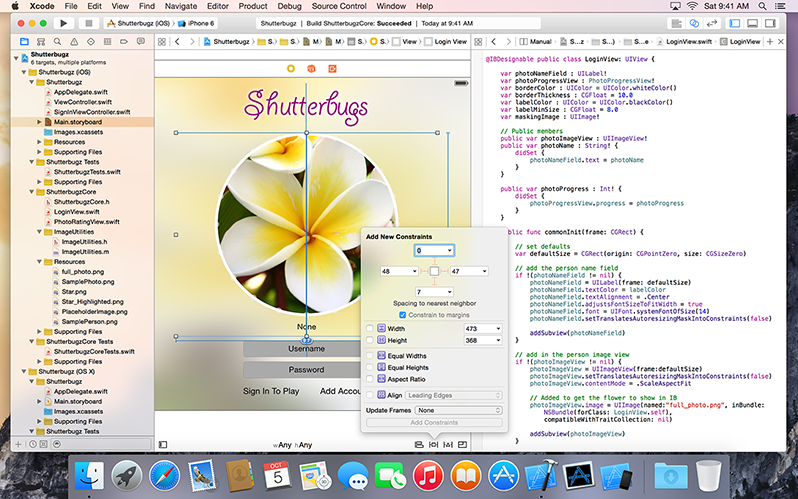The width and height of the screenshot is (798, 499).
Task: Enable the Width constraint checkbox
Action: (x=370, y=328)
